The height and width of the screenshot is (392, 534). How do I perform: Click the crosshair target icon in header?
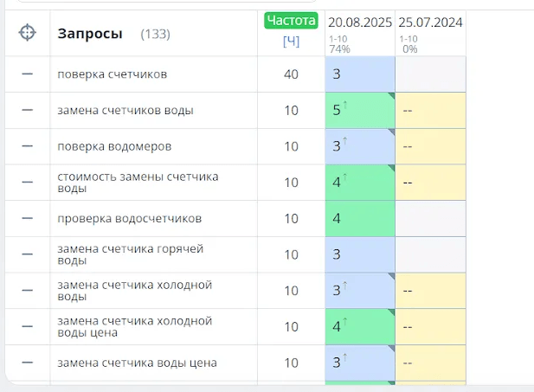point(28,33)
